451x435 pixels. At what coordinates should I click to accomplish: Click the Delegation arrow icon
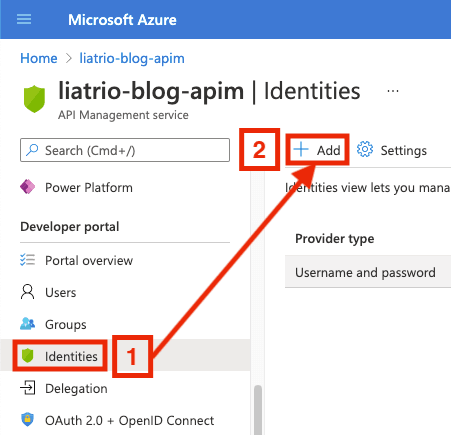point(27,388)
